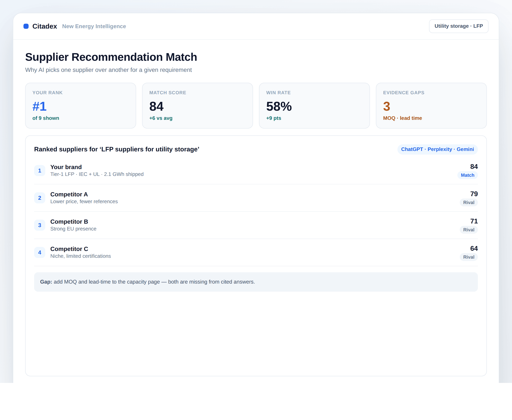512x420 pixels.
Task: Click the 'Ranked suppliers for' list title
Action: pos(117,149)
